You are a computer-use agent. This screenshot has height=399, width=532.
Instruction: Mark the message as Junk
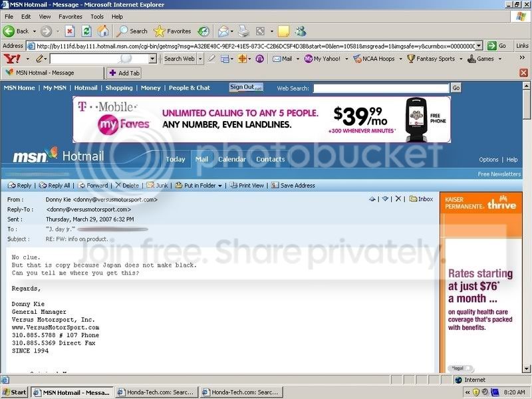[x=158, y=186]
